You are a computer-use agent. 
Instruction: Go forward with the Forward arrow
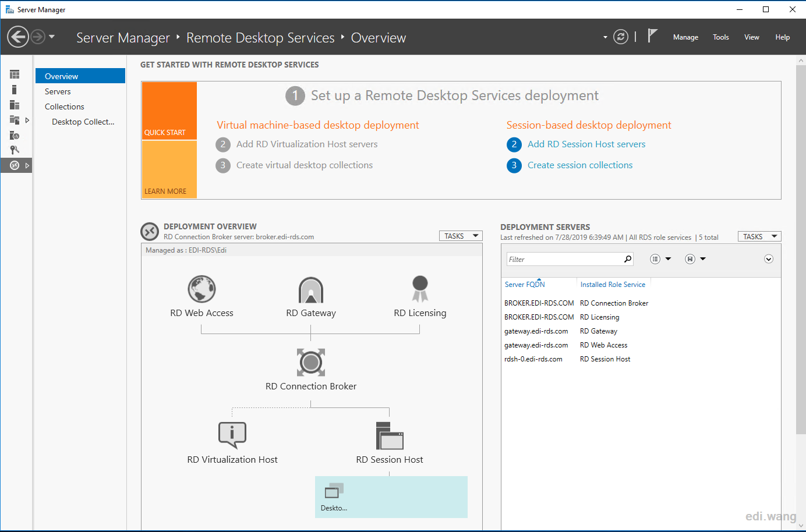37,37
